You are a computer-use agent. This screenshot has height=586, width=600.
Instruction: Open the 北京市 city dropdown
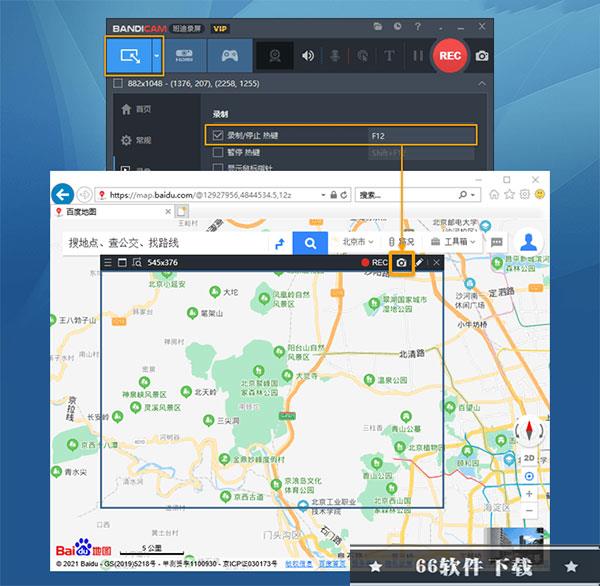[357, 242]
